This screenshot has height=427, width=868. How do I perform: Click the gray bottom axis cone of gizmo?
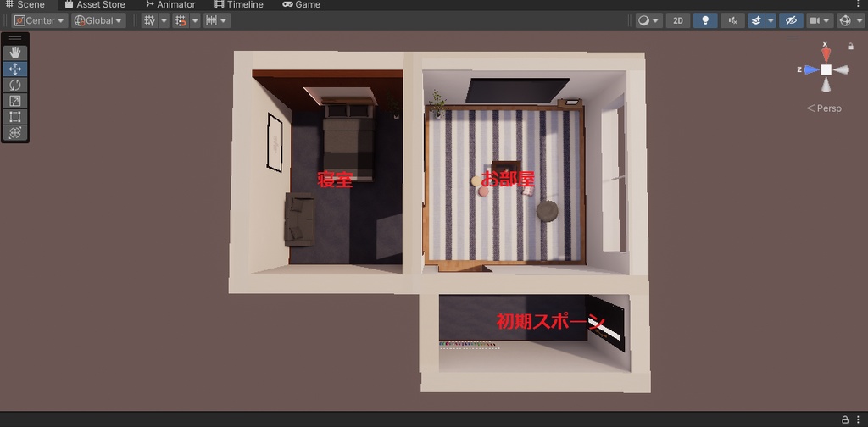(x=826, y=85)
